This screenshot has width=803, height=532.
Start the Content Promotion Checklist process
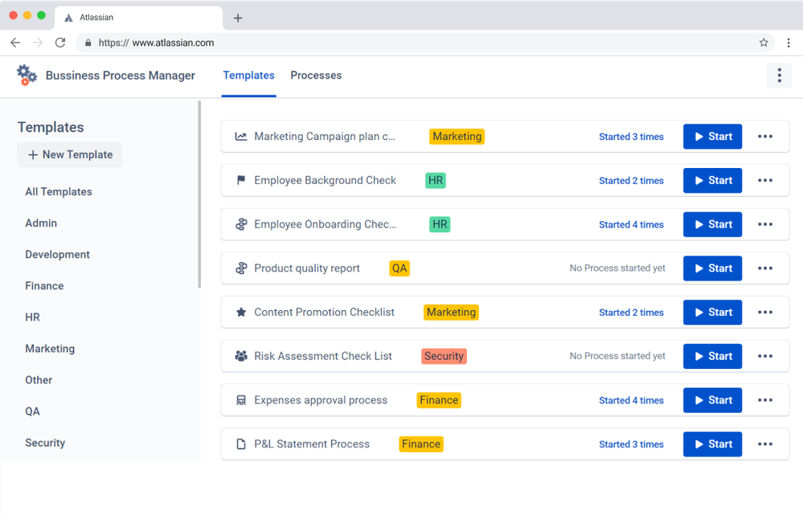(x=712, y=313)
